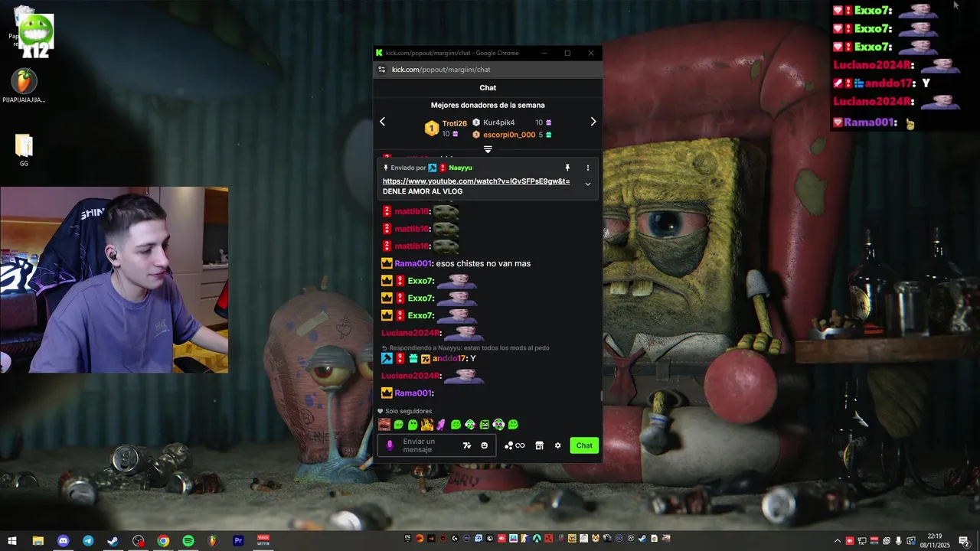Switch to Google Chrome in taskbar
980x551 pixels.
tap(163, 541)
